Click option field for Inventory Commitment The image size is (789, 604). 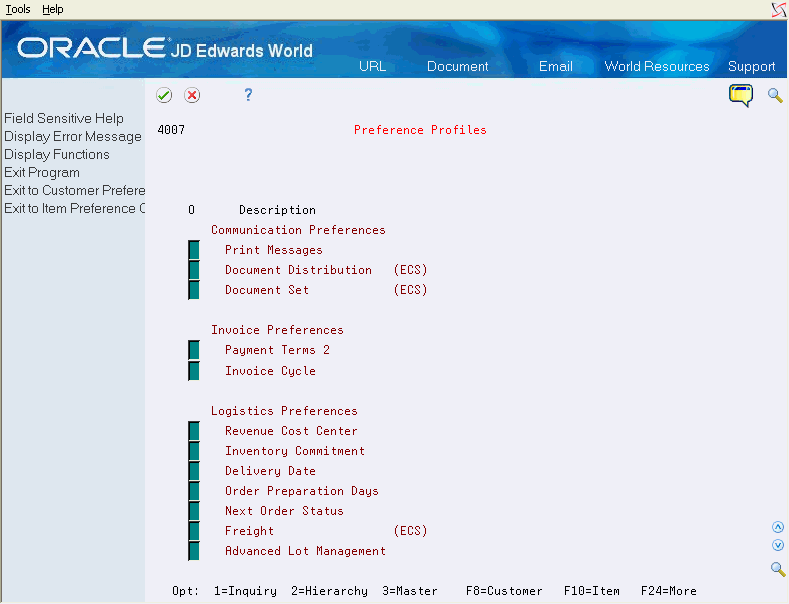pos(194,451)
